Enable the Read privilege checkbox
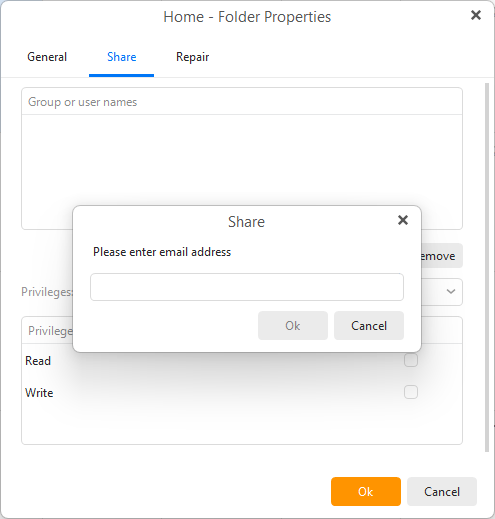Image resolution: width=495 pixels, height=519 pixels. click(411, 360)
